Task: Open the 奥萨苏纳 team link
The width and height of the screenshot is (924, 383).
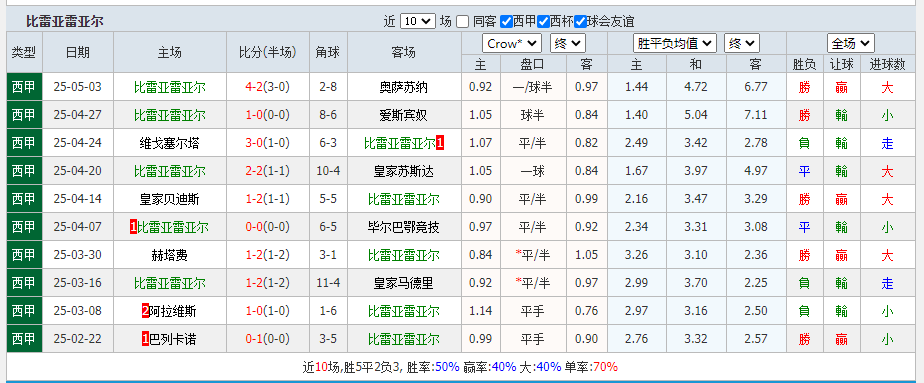Action: [404, 88]
